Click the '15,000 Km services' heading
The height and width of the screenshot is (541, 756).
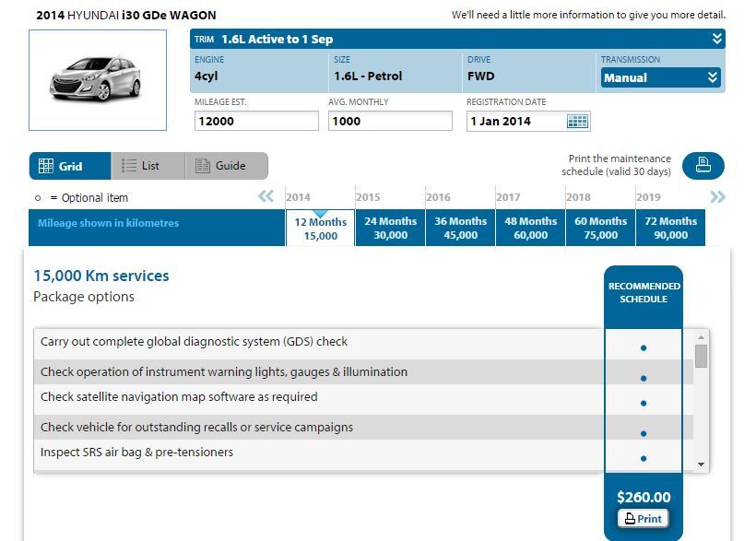point(101,276)
